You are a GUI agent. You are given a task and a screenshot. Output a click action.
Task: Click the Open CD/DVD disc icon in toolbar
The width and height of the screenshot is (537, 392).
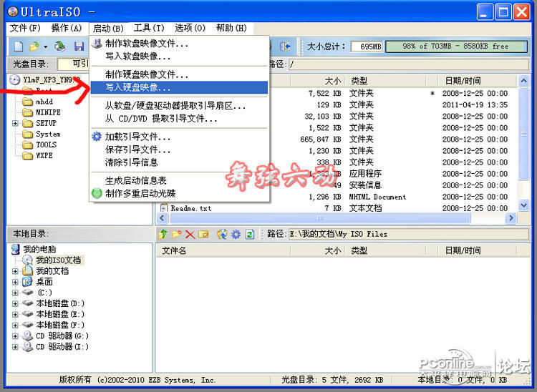click(x=60, y=46)
